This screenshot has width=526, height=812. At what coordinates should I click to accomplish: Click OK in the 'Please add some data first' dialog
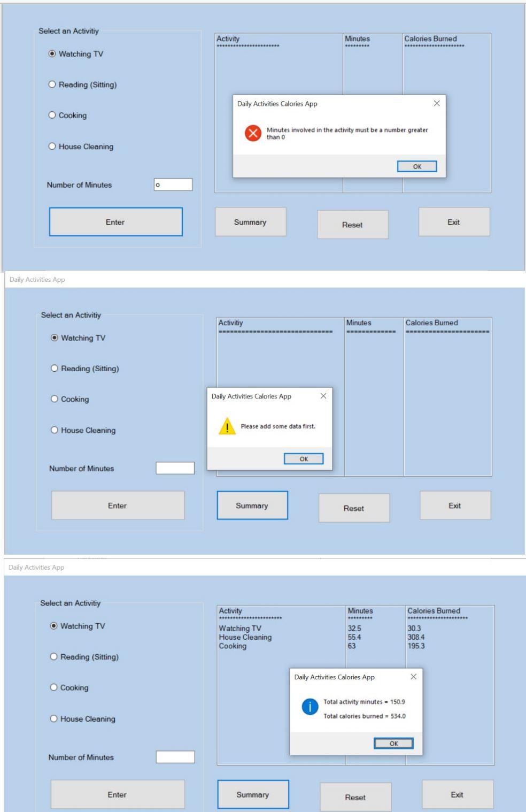(x=304, y=459)
